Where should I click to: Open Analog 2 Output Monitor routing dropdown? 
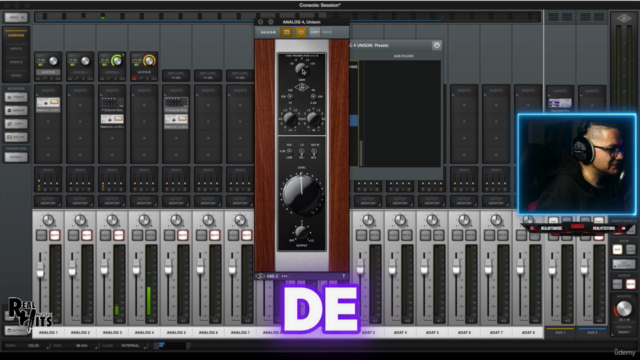(x=80, y=201)
